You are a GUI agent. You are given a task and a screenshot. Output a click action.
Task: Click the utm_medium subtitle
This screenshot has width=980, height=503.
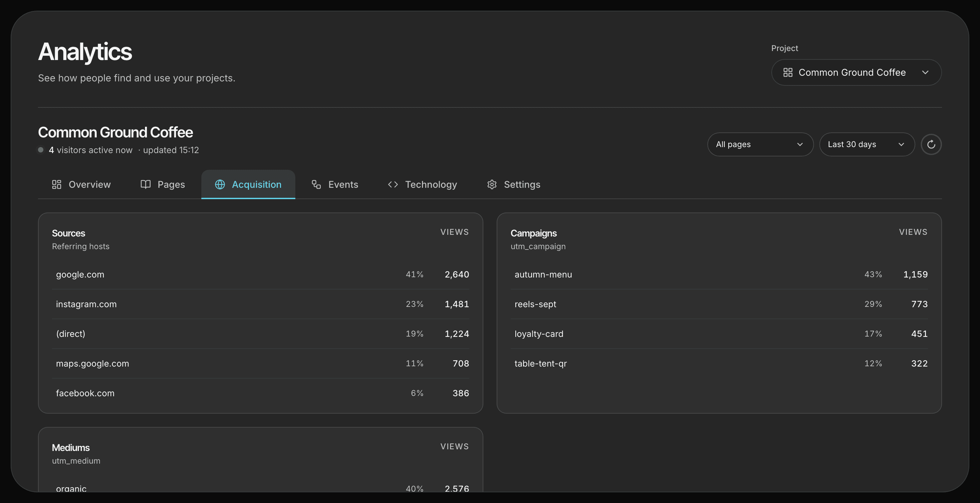click(76, 461)
